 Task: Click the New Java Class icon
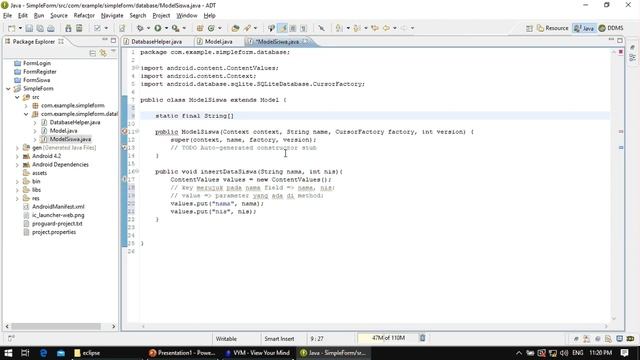211,28
